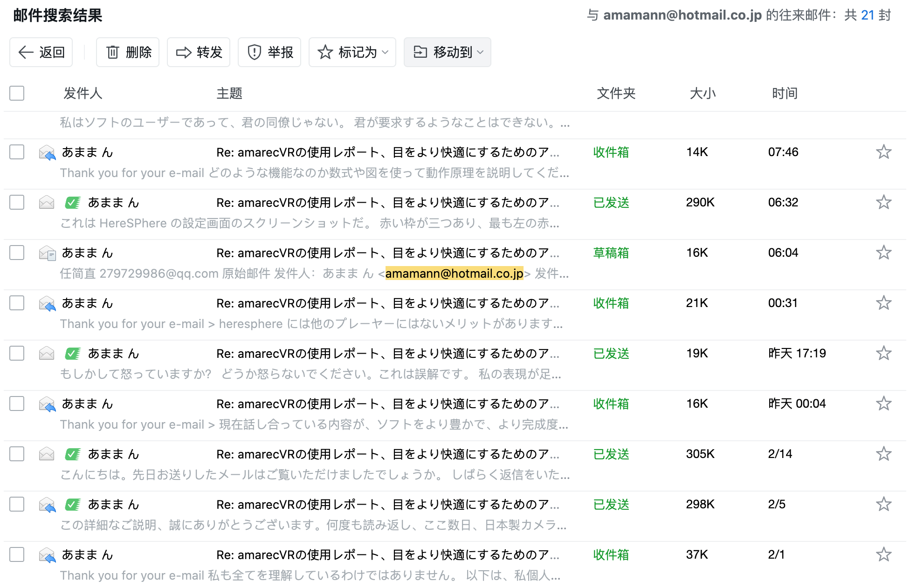Viewport: 910px width, 588px height.
Task: Click the 返回 back button
Action: click(x=41, y=52)
